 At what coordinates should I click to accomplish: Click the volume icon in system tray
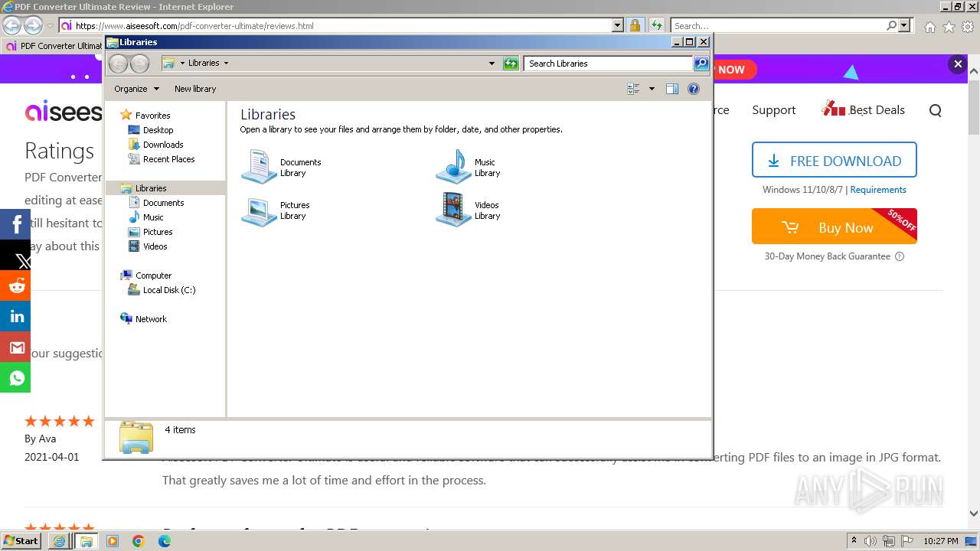pyautogui.click(x=871, y=541)
